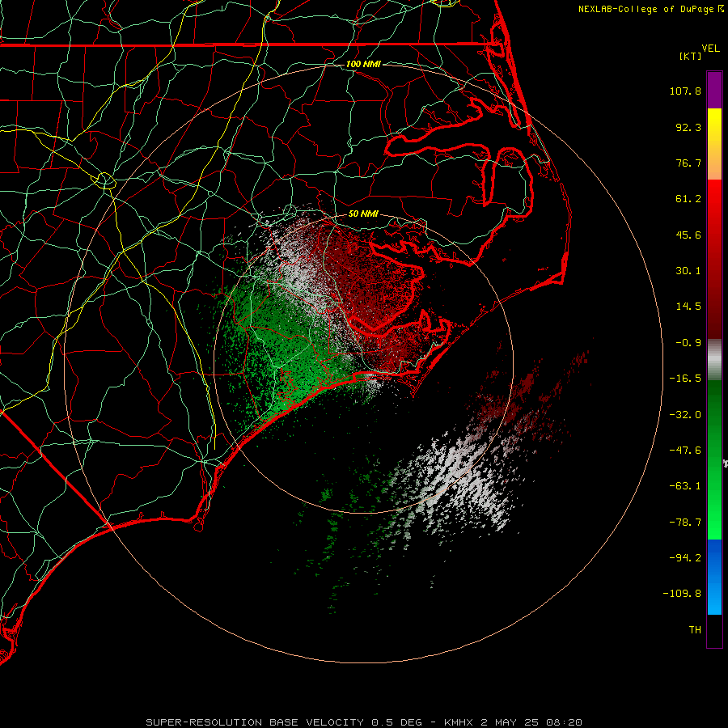Click the base velocity caption at bottom
The width and height of the screenshot is (728, 728).
point(364,722)
